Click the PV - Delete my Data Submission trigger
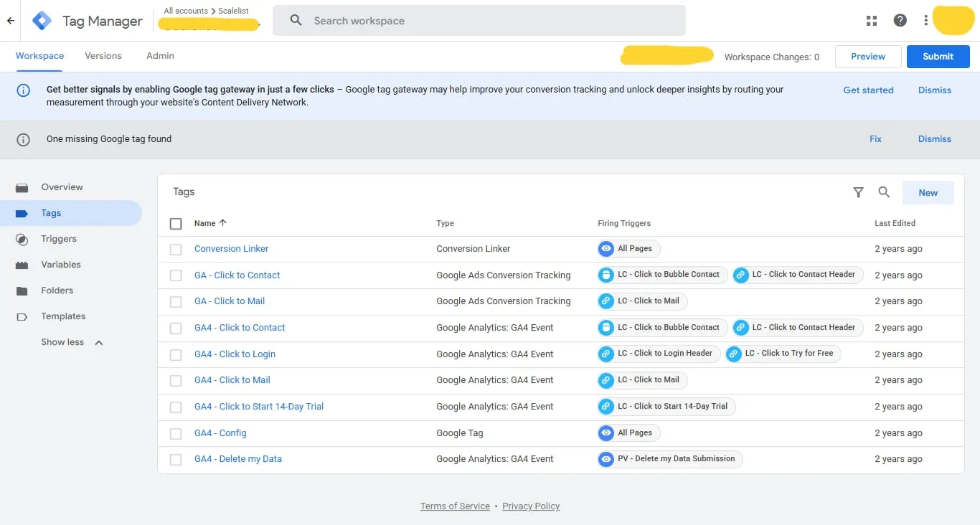The width and height of the screenshot is (980, 525). (x=670, y=459)
